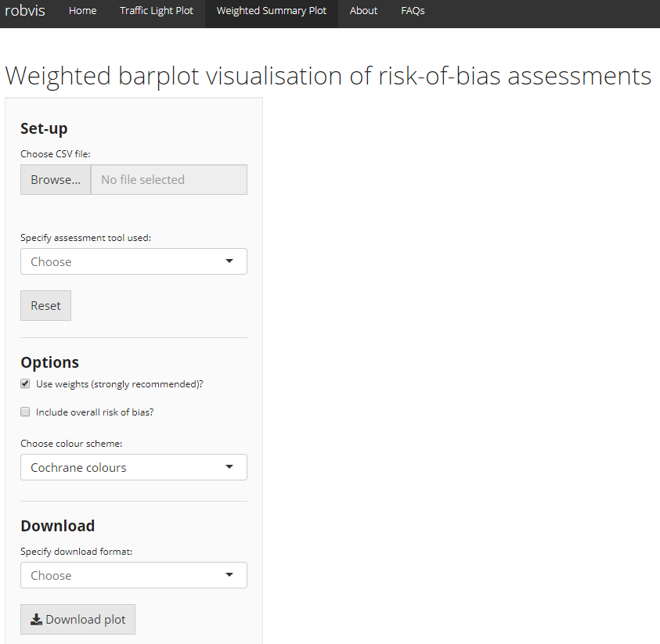The image size is (660, 644).
Task: Expand the Specify download format dropdown
Action: pyautogui.click(x=133, y=575)
